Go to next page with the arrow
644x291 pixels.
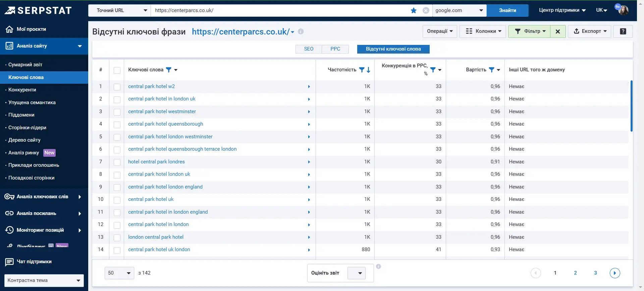pyautogui.click(x=615, y=273)
